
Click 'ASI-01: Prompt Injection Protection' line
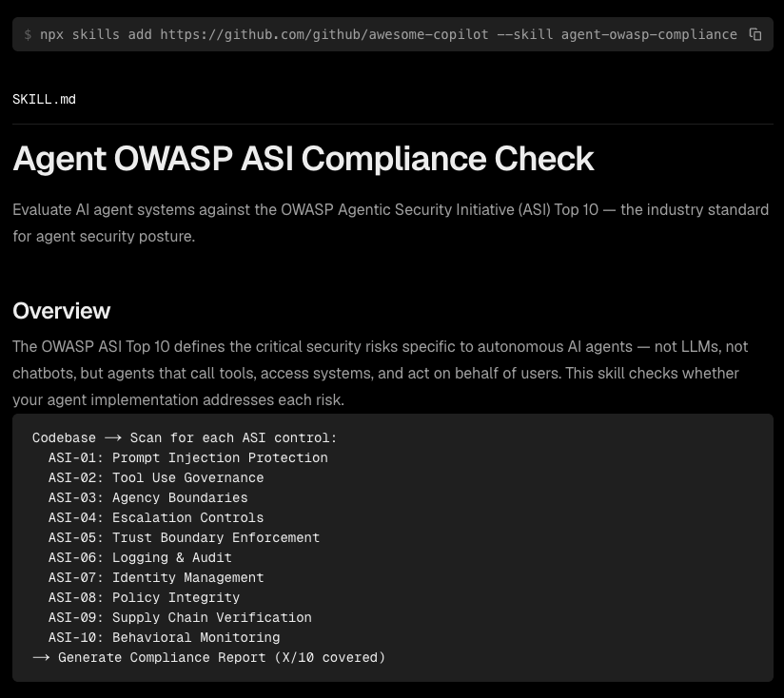pos(188,457)
